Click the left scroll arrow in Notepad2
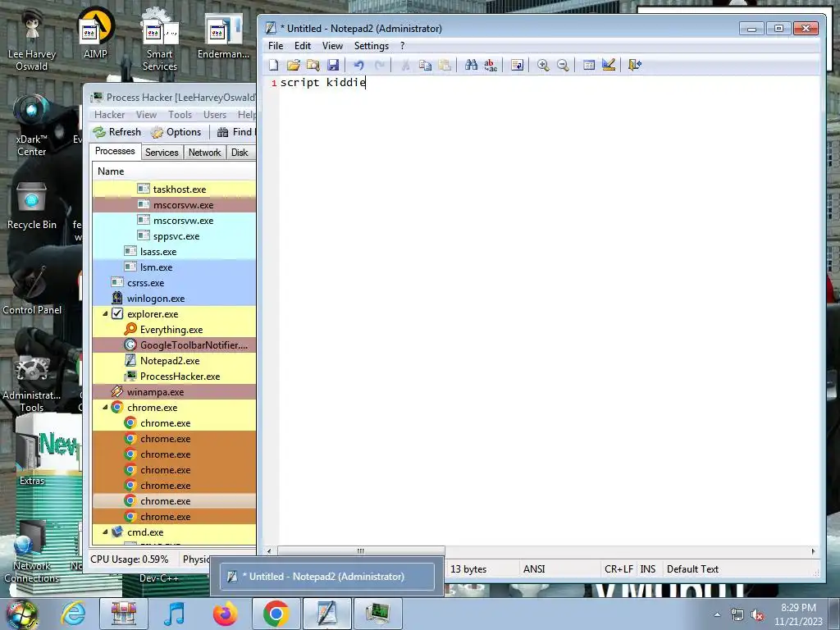 [x=269, y=550]
